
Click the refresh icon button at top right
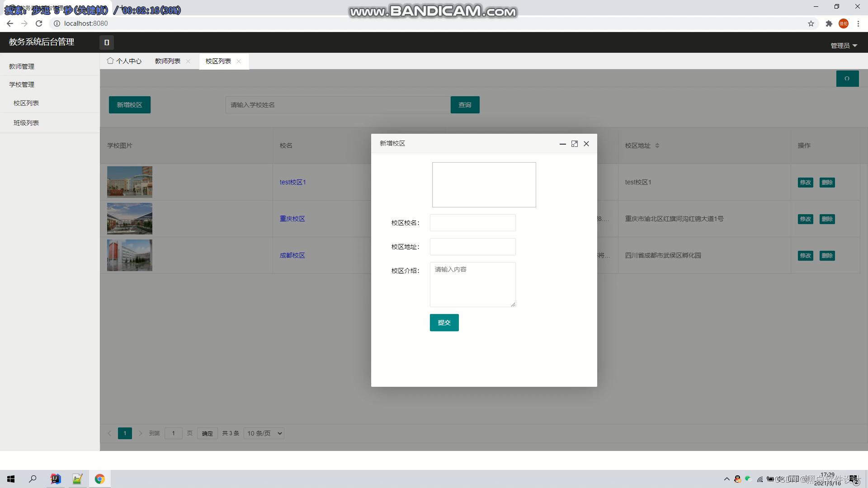(x=847, y=79)
